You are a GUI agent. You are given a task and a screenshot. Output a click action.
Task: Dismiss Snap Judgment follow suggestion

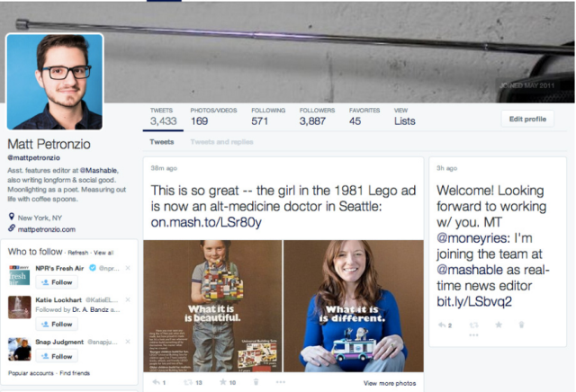click(128, 343)
